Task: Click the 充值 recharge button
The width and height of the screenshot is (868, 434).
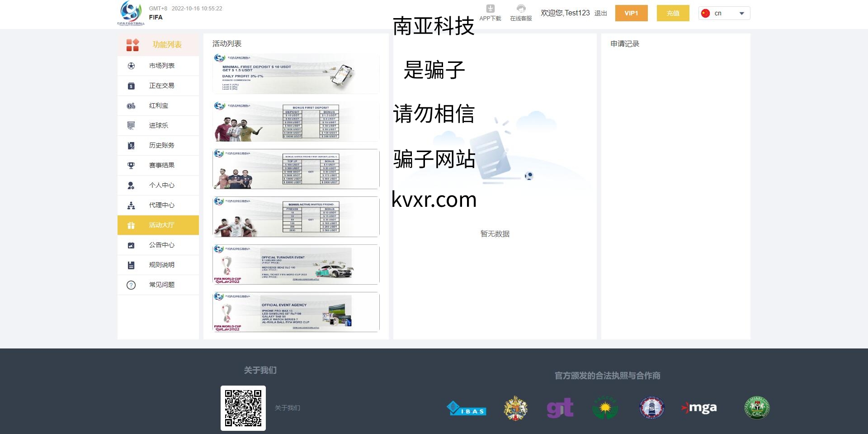Action: (673, 13)
